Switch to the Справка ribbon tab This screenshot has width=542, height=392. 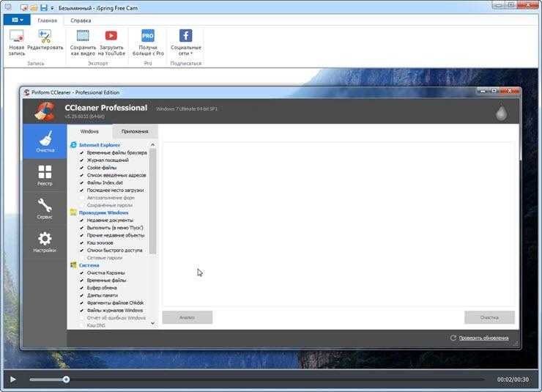[x=81, y=21]
